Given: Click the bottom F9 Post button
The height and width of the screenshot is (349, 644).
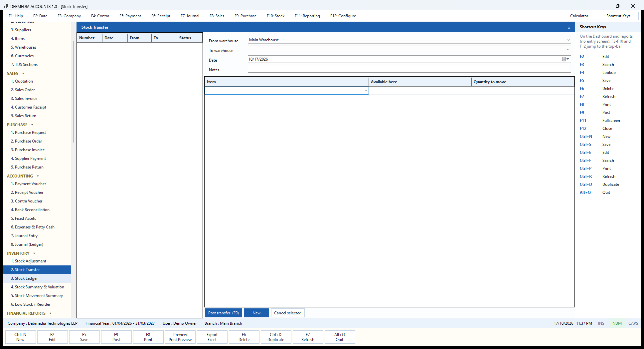Looking at the screenshot, I should [116, 337].
